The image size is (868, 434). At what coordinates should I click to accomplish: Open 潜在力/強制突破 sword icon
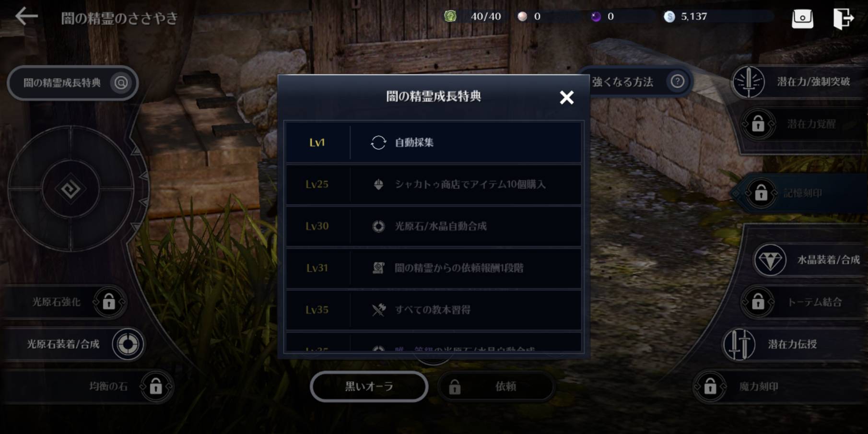pos(749,82)
